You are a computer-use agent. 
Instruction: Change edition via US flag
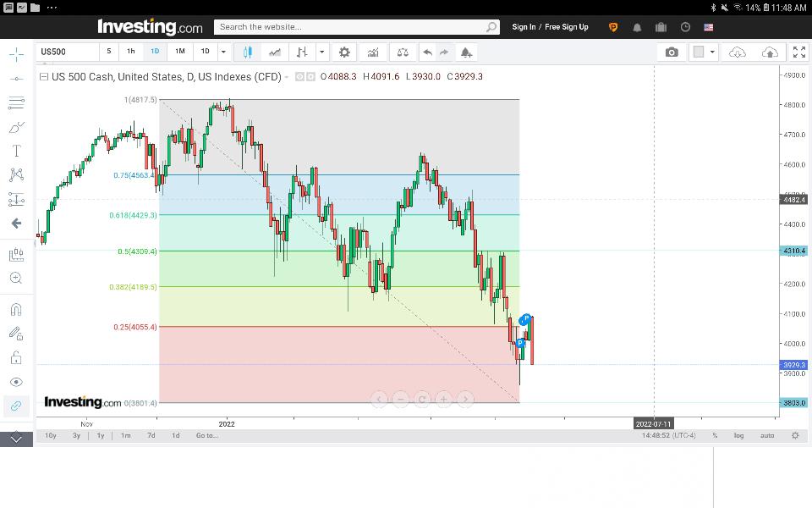[x=709, y=27]
